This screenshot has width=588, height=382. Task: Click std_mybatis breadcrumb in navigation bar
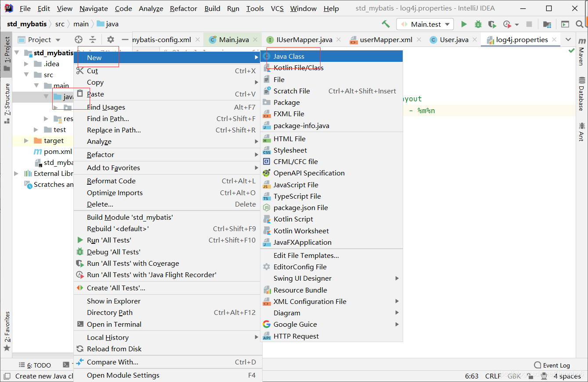(27, 24)
